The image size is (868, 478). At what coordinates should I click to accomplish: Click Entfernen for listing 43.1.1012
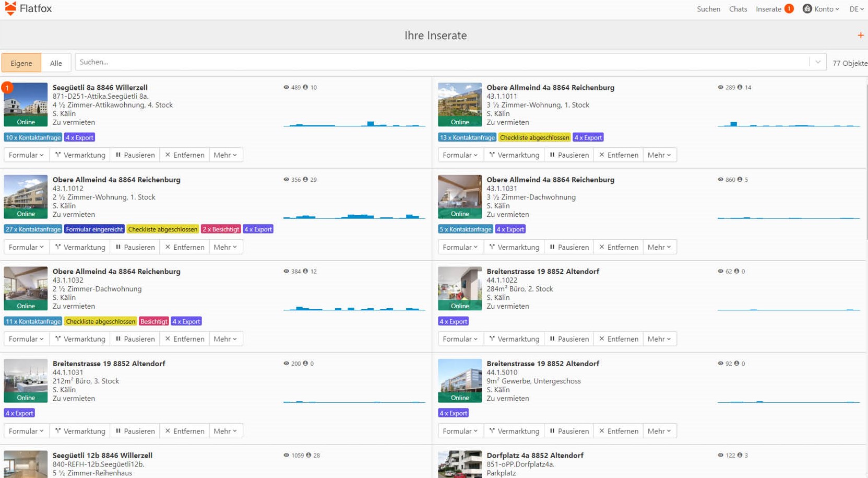[184, 247]
